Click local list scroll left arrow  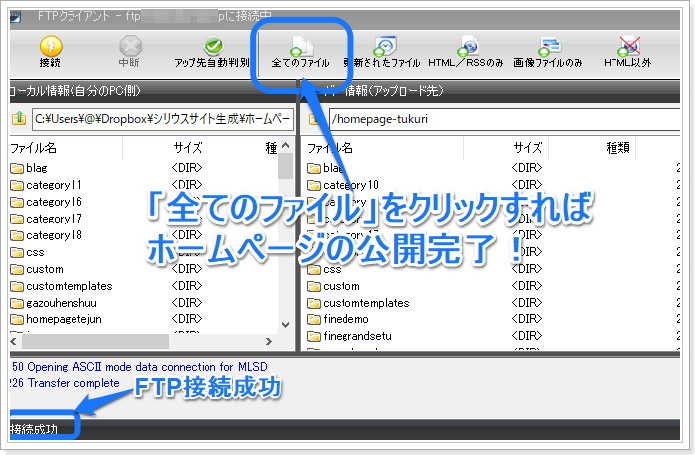pos(14,342)
